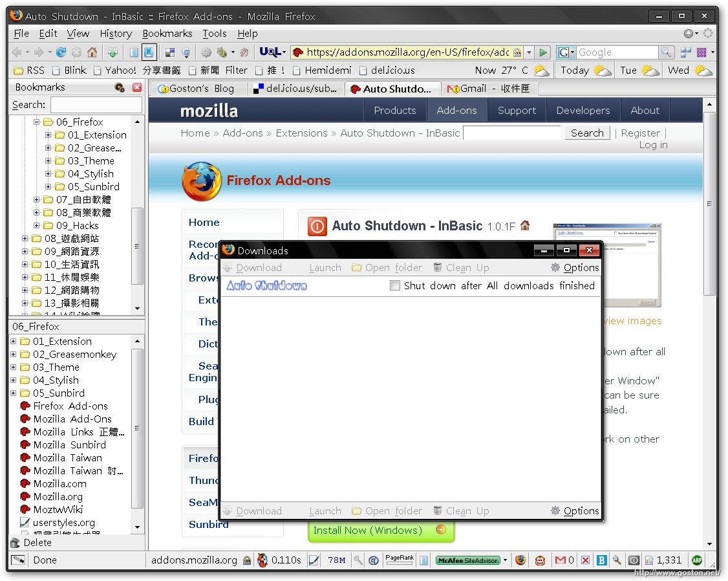Click Install Now (Windows) button
This screenshot has height=581, width=728.
(x=381, y=531)
